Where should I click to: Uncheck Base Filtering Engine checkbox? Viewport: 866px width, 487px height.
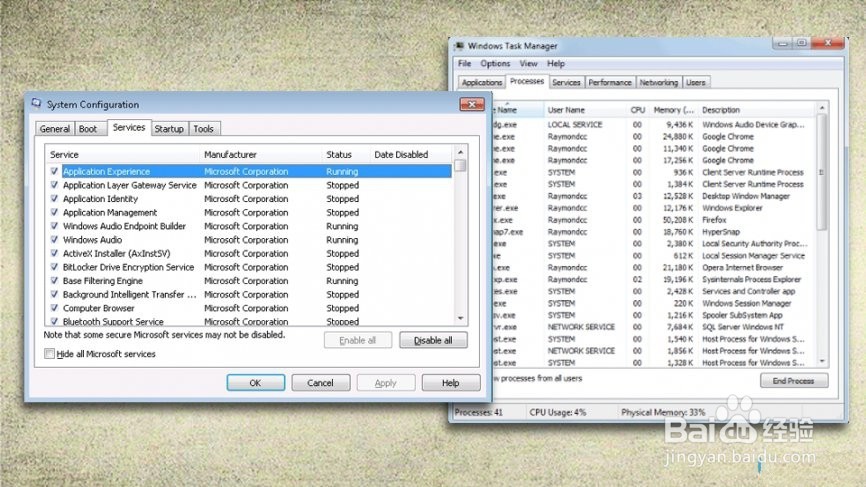tap(54, 280)
